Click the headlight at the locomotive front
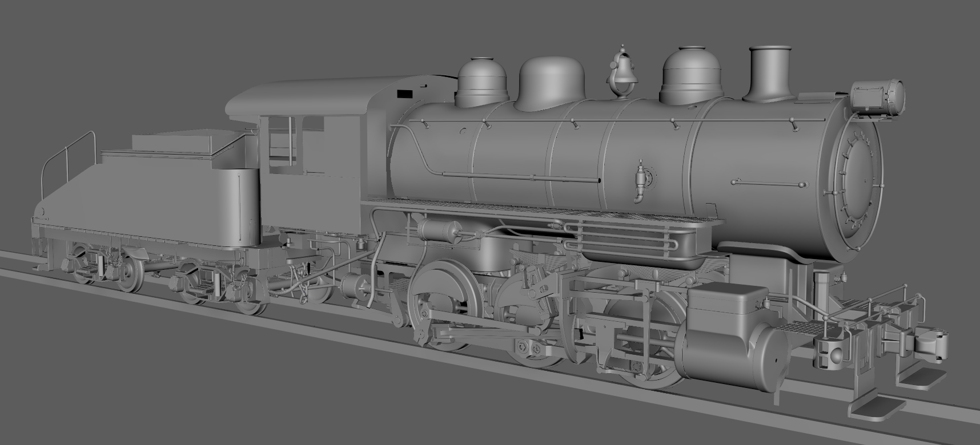 (878, 96)
